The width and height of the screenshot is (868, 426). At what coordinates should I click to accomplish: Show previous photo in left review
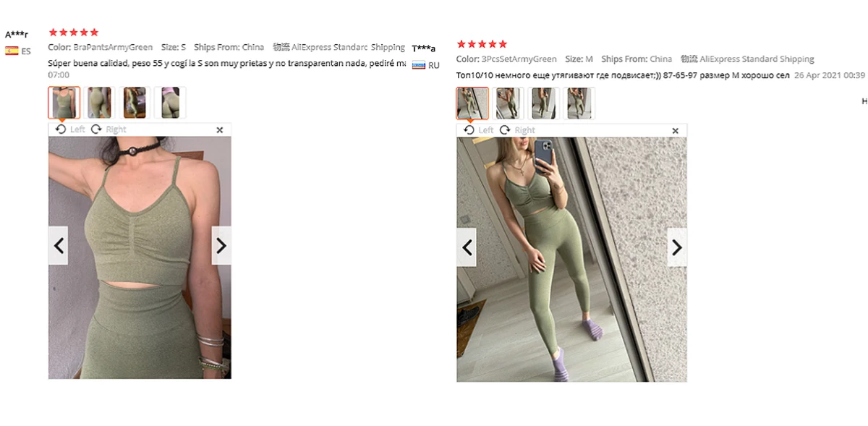pos(59,246)
